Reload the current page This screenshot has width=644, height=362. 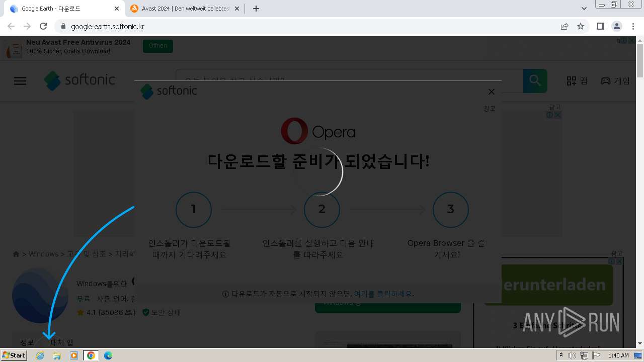tap(43, 26)
